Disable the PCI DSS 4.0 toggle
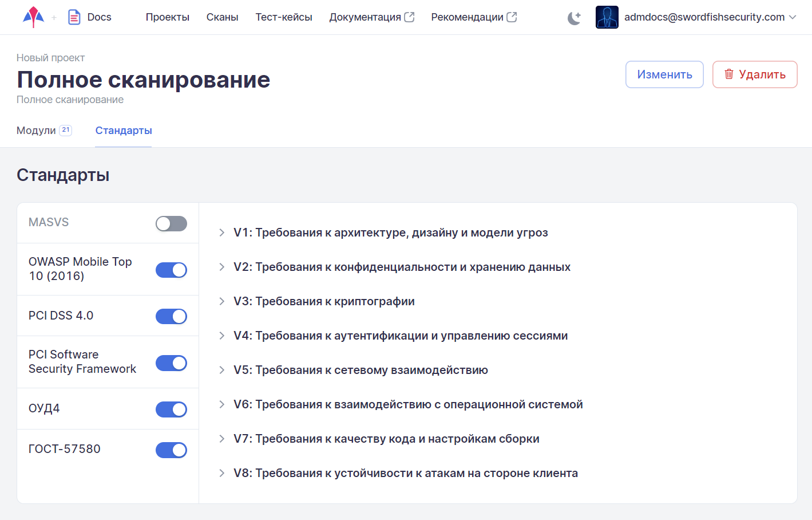Screen dimensions: 812x520 (x=171, y=316)
